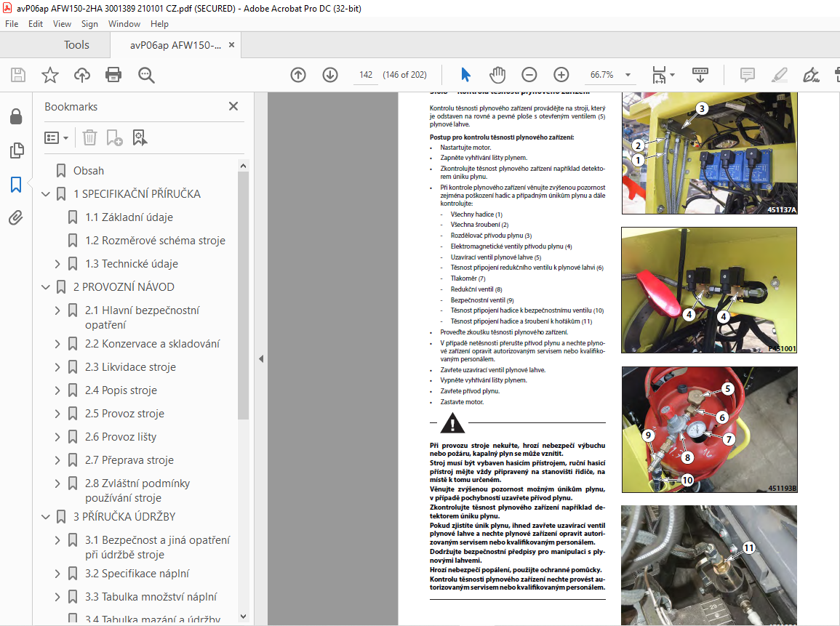Collapse the navigation pane divider arrow
840x626 pixels.
[x=261, y=358]
